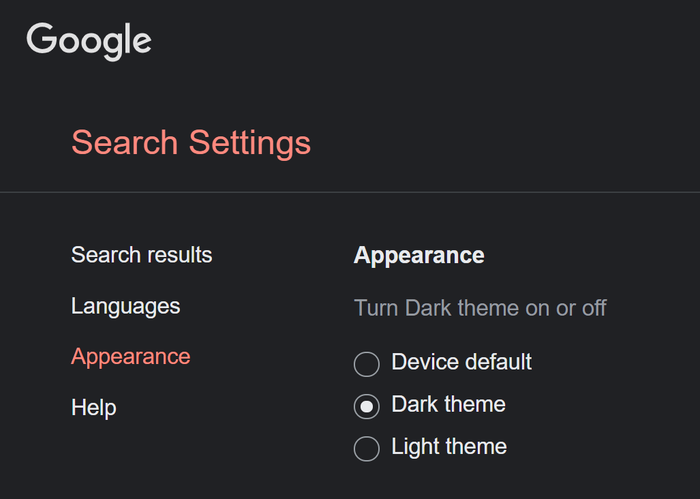Click the horizontal divider under the title
The height and width of the screenshot is (499, 700).
pyautogui.click(x=350, y=191)
